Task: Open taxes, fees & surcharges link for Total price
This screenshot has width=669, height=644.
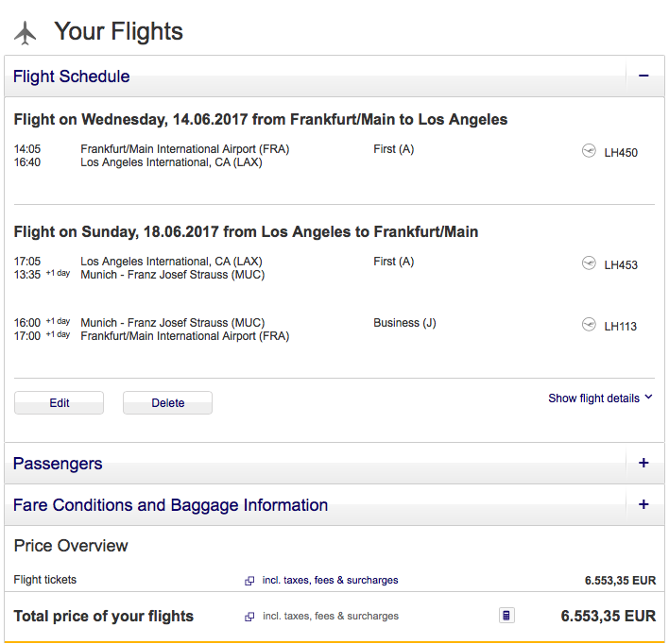Action: tap(331, 617)
